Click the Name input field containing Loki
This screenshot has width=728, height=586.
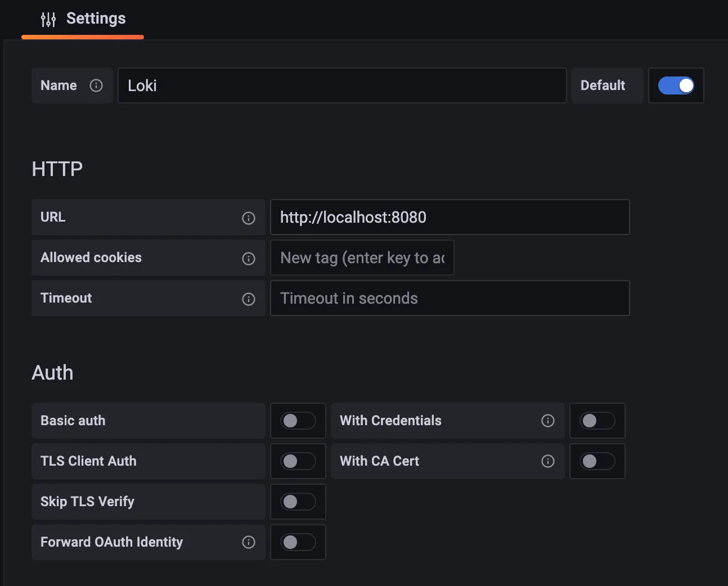click(341, 85)
